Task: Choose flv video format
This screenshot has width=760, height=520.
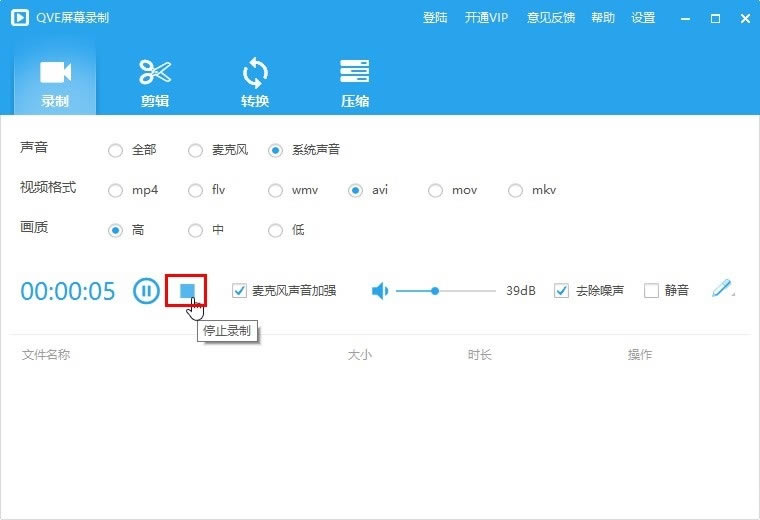Action: pyautogui.click(x=195, y=190)
